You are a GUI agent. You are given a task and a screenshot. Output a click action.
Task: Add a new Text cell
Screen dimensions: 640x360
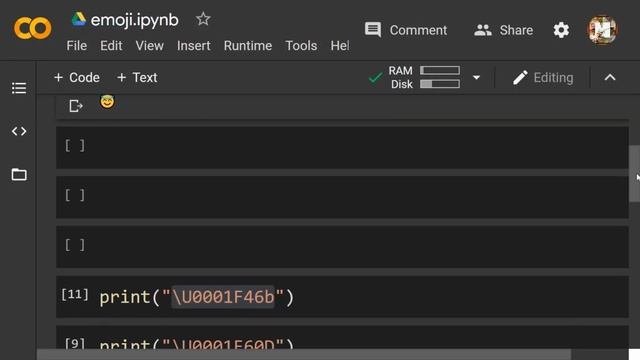point(137,78)
